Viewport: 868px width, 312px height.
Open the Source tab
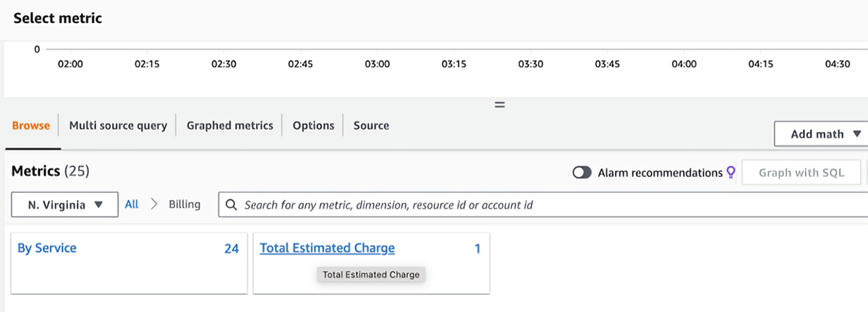[371, 126]
